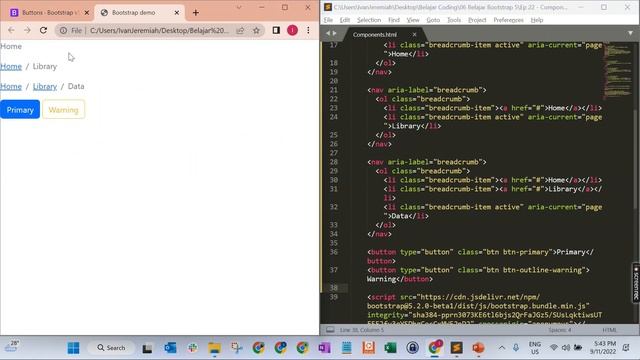Image resolution: width=640 pixels, height=360 pixels.
Task: Close the Components.html tab
Action: tap(414, 35)
